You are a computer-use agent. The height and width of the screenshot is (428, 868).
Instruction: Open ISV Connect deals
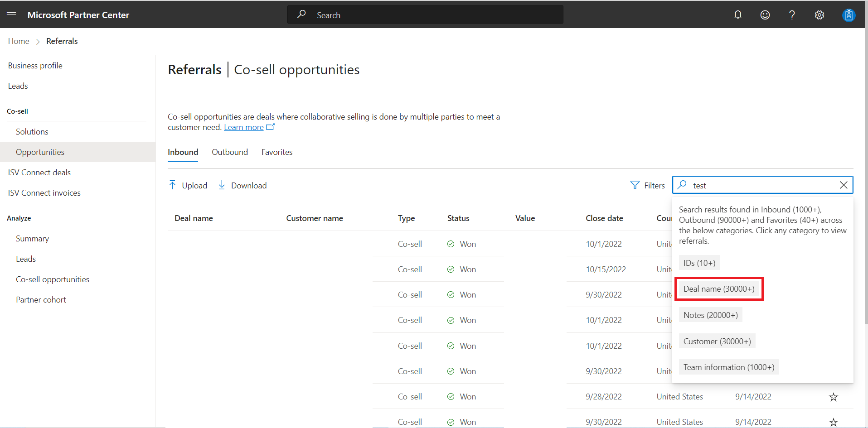click(39, 173)
